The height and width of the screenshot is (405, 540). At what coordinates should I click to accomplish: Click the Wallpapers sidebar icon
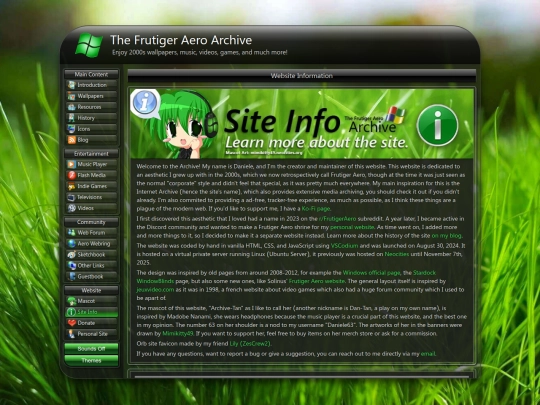[x=71, y=96]
